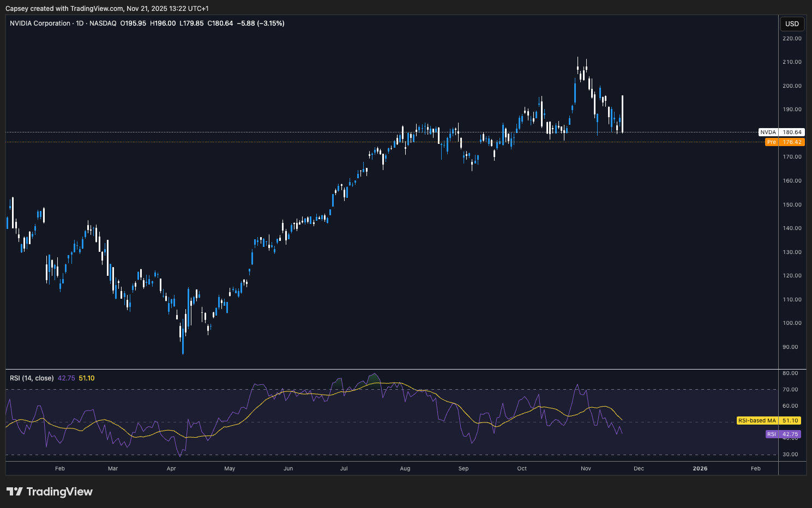Viewport: 812px width, 508px height.
Task: Open the price scale options via 220.00 label
Action: point(791,39)
